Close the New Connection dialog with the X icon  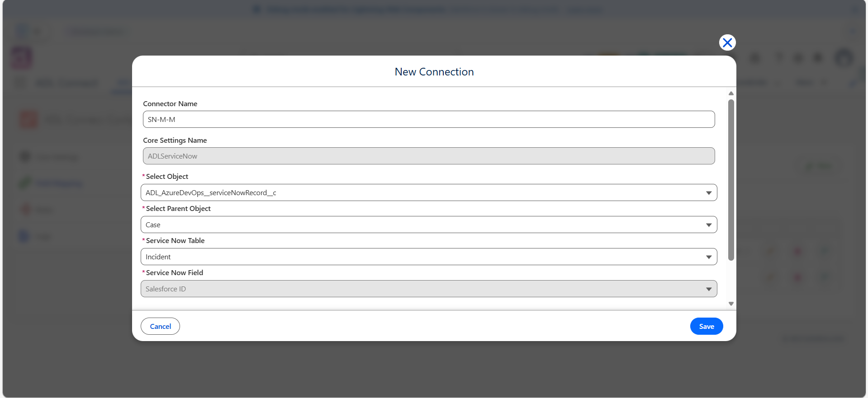(727, 42)
